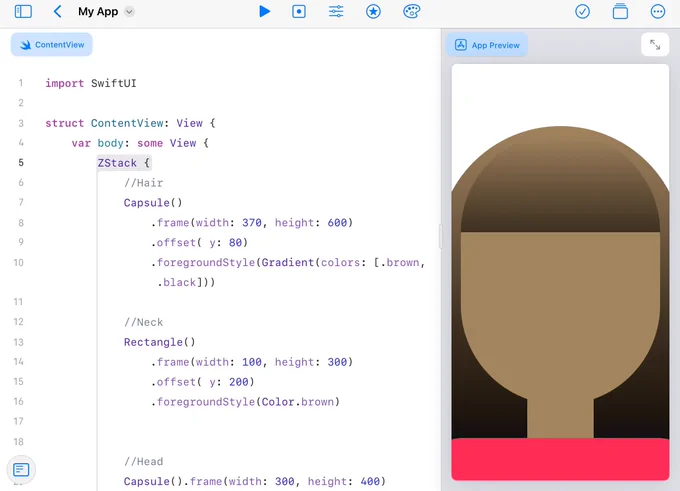Screen dimensions: 680x491
Task: Click line number 13 in gutter
Action: [x=18, y=342]
